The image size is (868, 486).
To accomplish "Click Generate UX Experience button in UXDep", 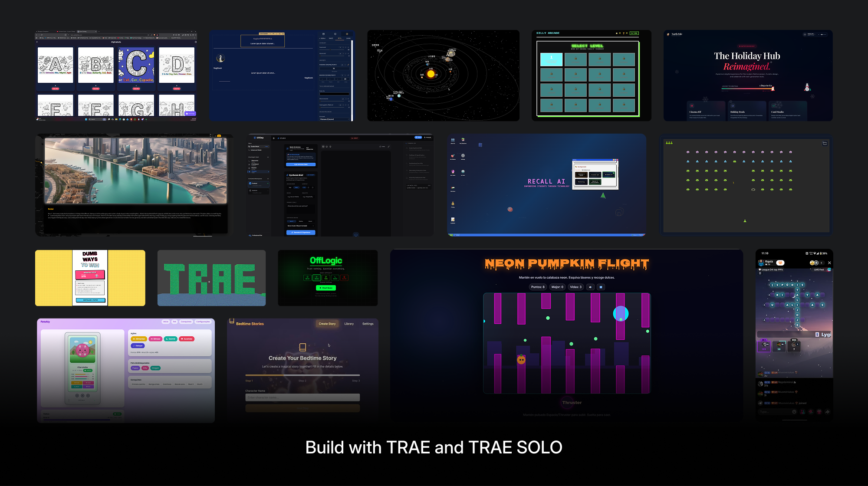I will point(301,233).
